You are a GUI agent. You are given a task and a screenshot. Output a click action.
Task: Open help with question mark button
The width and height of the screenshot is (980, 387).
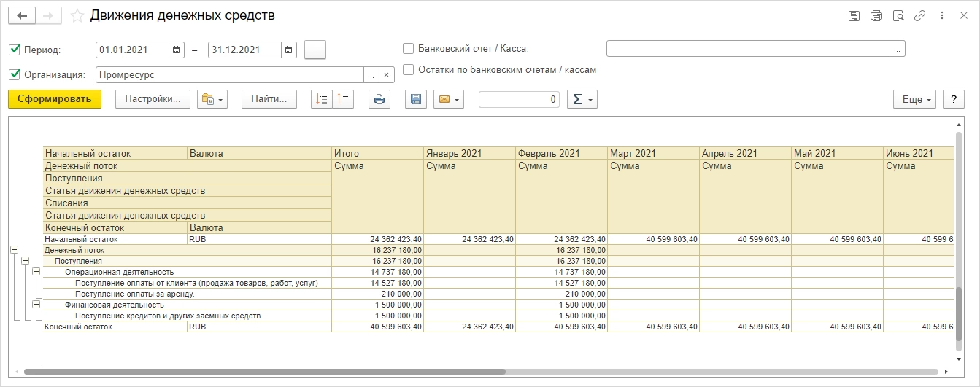point(954,99)
